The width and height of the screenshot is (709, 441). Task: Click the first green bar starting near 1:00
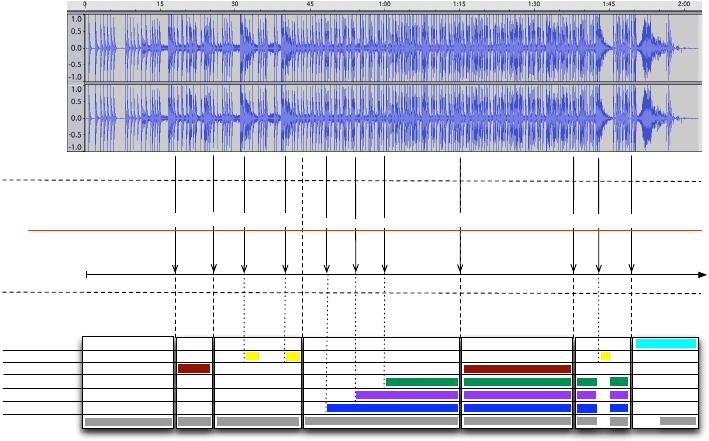pos(422,381)
